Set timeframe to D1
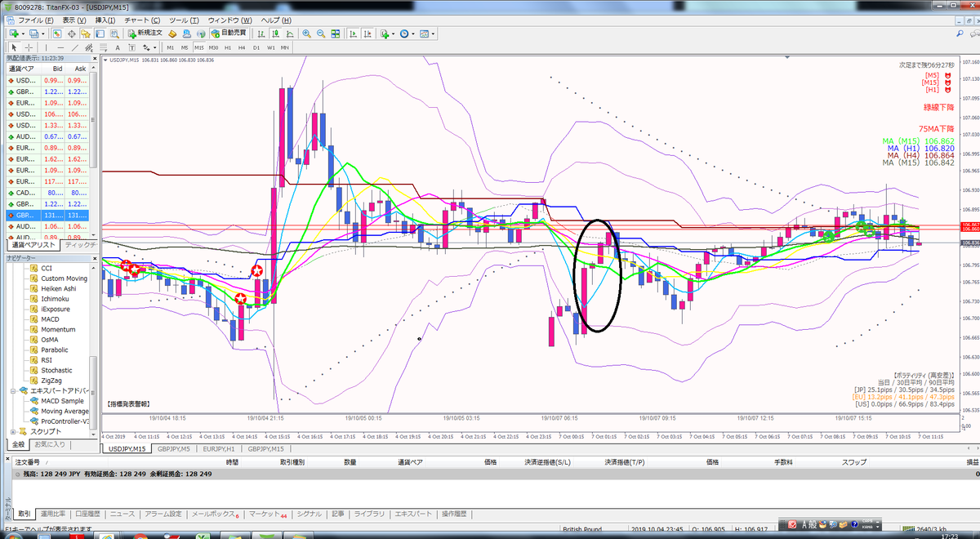The width and height of the screenshot is (980, 539). click(x=256, y=47)
